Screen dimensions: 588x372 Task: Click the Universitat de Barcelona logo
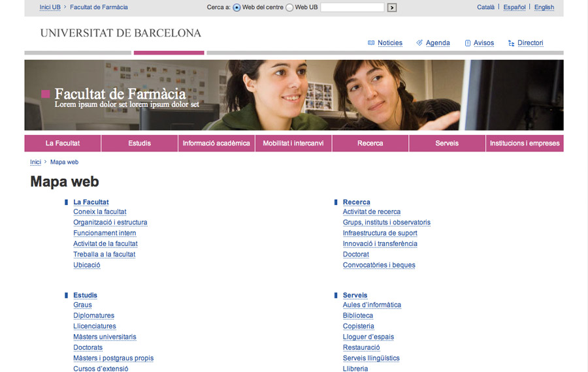pyautogui.click(x=120, y=33)
